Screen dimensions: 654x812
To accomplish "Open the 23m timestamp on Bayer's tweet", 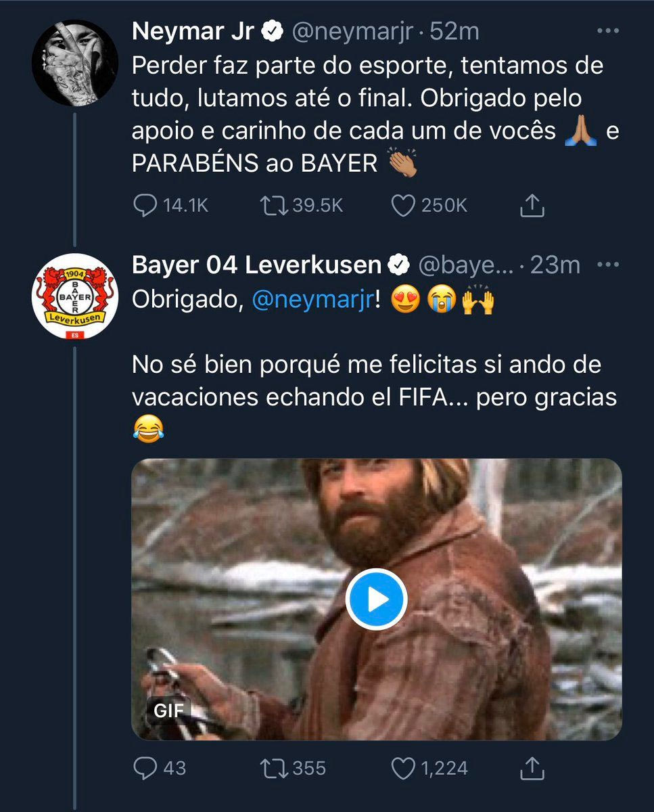I will click(x=555, y=265).
